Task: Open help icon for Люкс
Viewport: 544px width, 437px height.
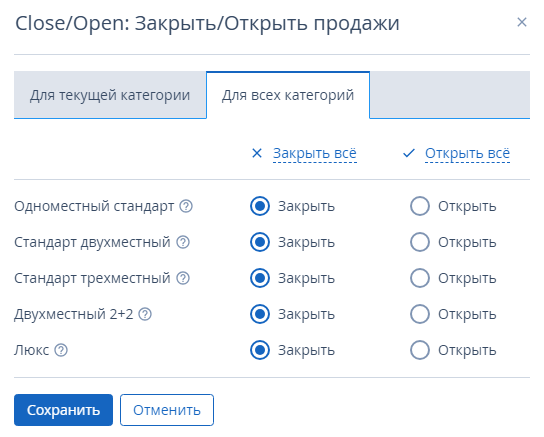Action: [x=61, y=350]
